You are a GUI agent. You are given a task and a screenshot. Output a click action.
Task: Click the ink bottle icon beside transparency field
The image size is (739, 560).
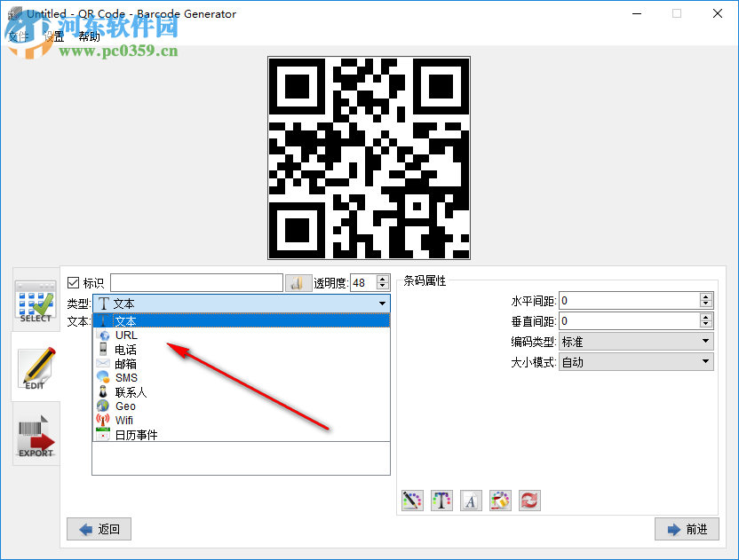[x=298, y=282]
